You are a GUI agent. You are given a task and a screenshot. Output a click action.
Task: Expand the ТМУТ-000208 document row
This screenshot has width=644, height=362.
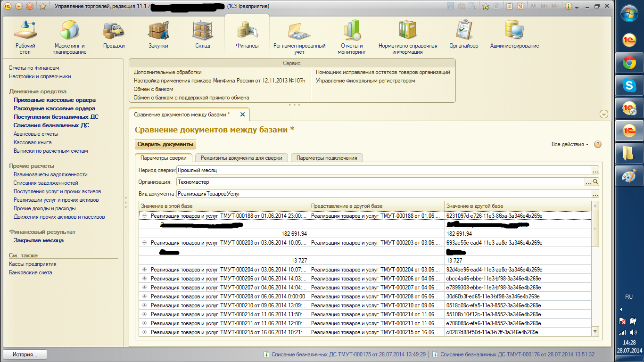tap(145, 296)
